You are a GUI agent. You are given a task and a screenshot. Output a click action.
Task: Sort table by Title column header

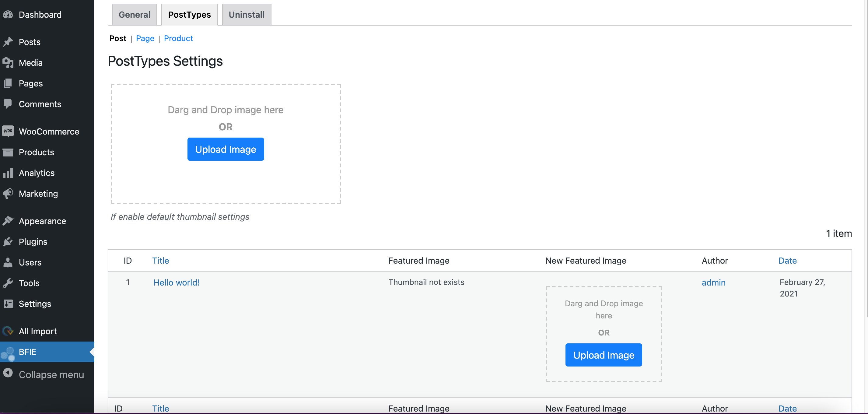pos(160,260)
